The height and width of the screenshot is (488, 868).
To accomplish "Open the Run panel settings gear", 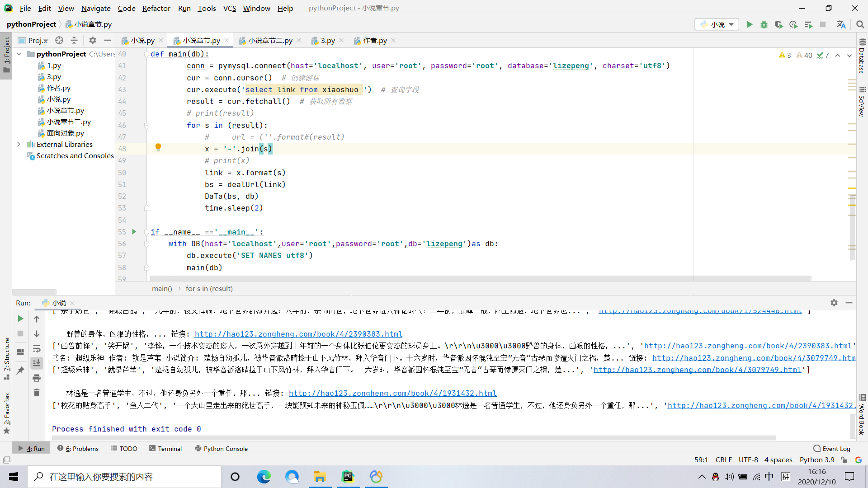I will [x=834, y=303].
